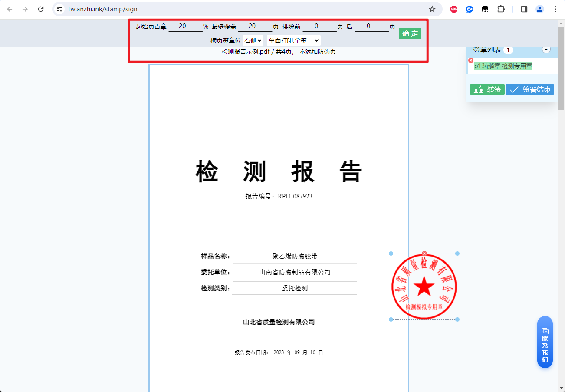
Task: Open Chrome's side panel icon
Action: pyautogui.click(x=523, y=9)
